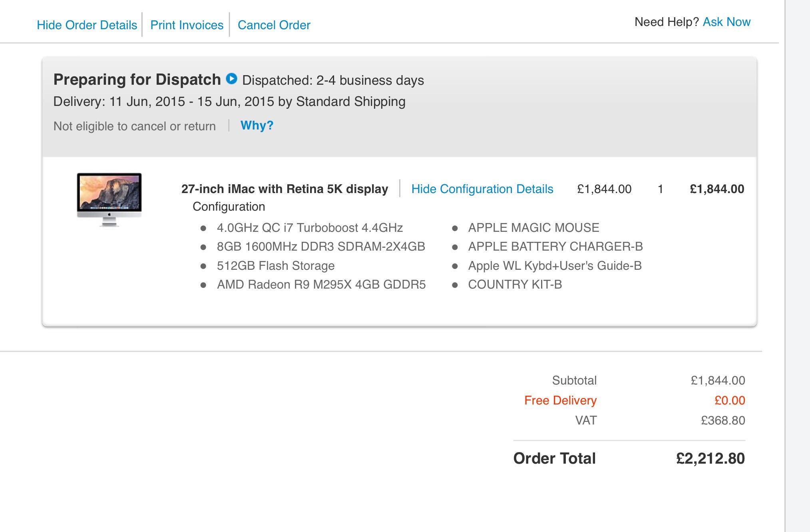Click the 512GB Flash Storage configuration item
This screenshot has height=532, width=810.
point(275,266)
